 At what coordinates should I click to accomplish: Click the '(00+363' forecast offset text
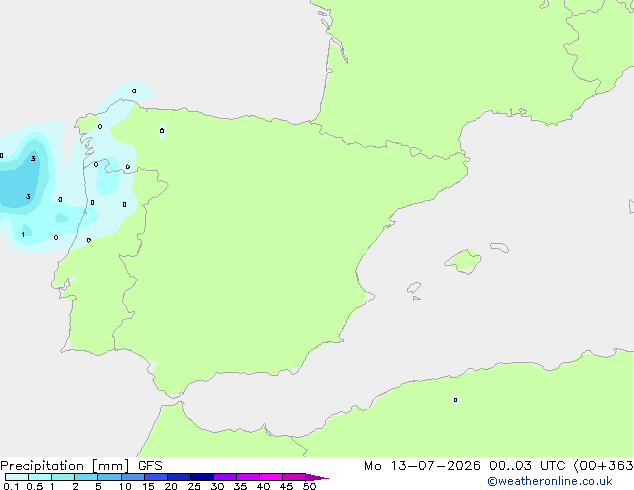[603, 466]
